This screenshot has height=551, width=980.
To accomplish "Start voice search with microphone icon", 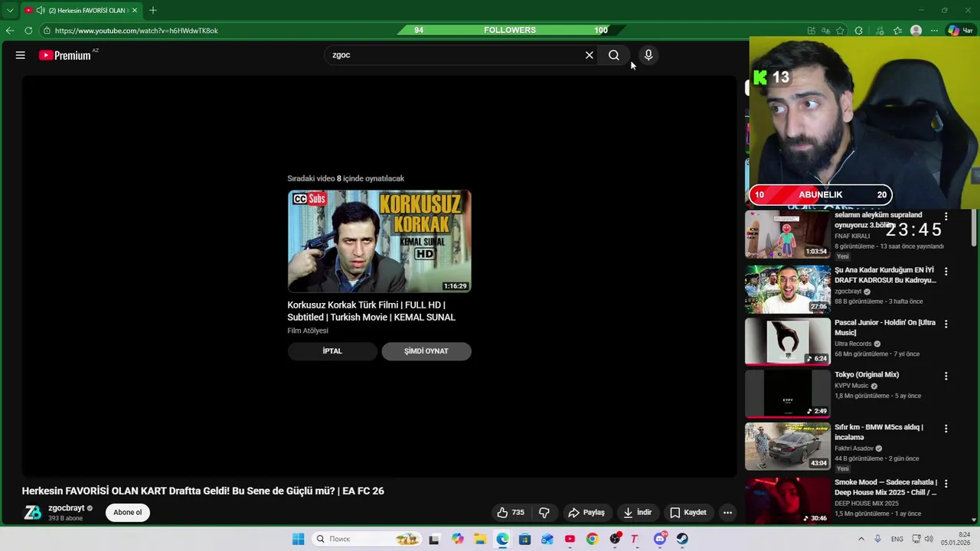I will tap(648, 55).
